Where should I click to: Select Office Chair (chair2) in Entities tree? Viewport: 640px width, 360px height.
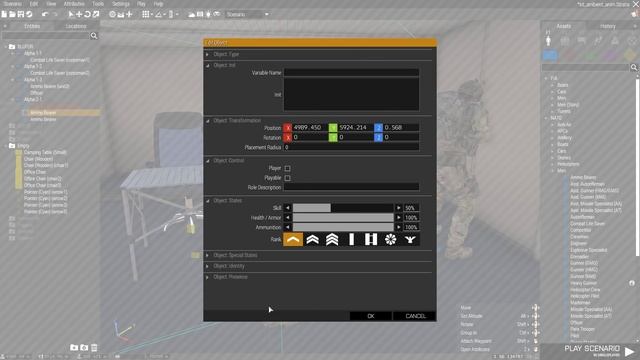(42, 179)
